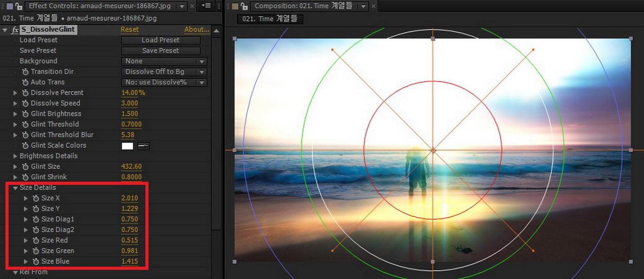The image size is (644, 279).
Task: Select the Effect Controls panel tab
Action: point(102,6)
